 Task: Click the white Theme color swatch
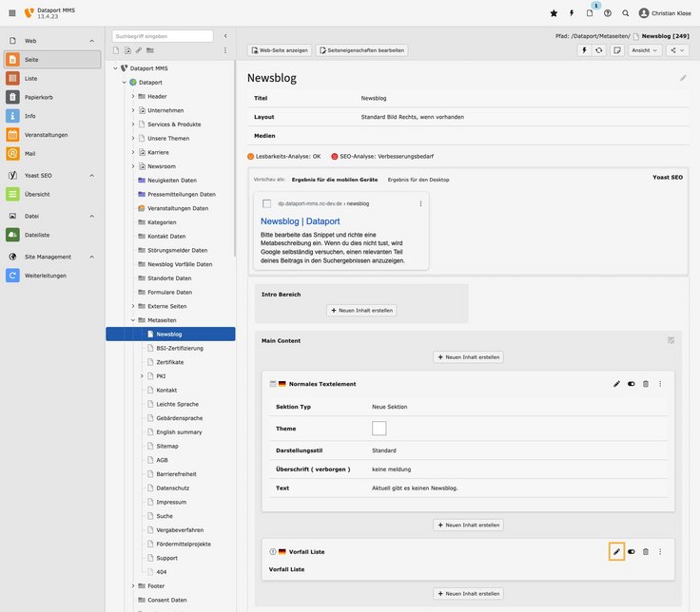tap(379, 429)
